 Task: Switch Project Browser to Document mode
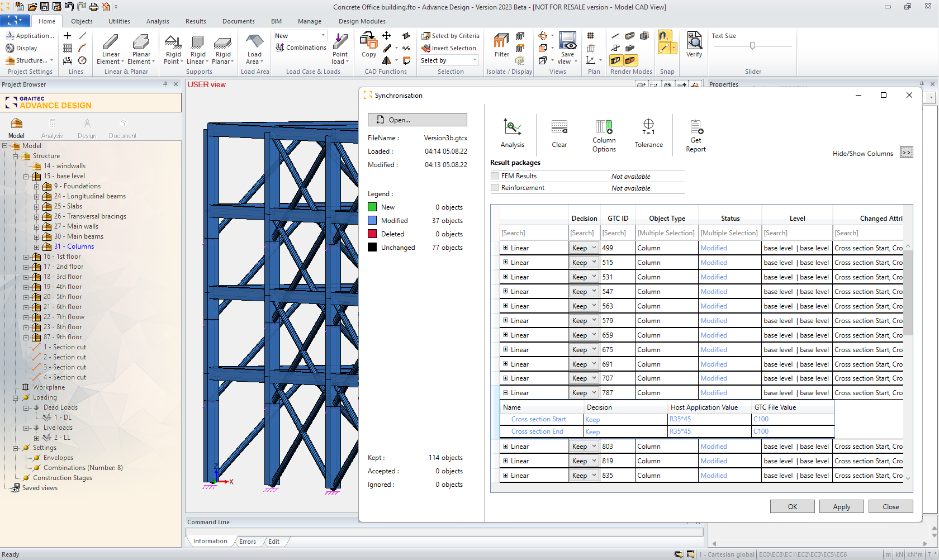(122, 128)
